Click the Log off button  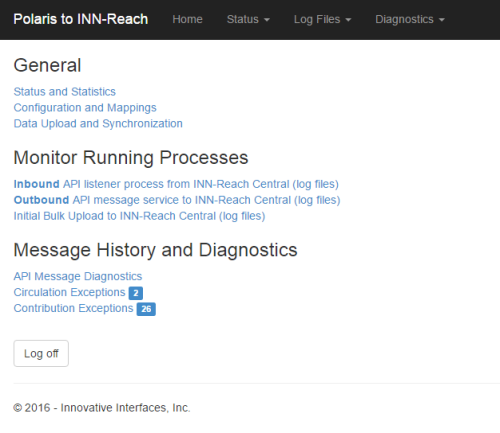[x=41, y=353]
